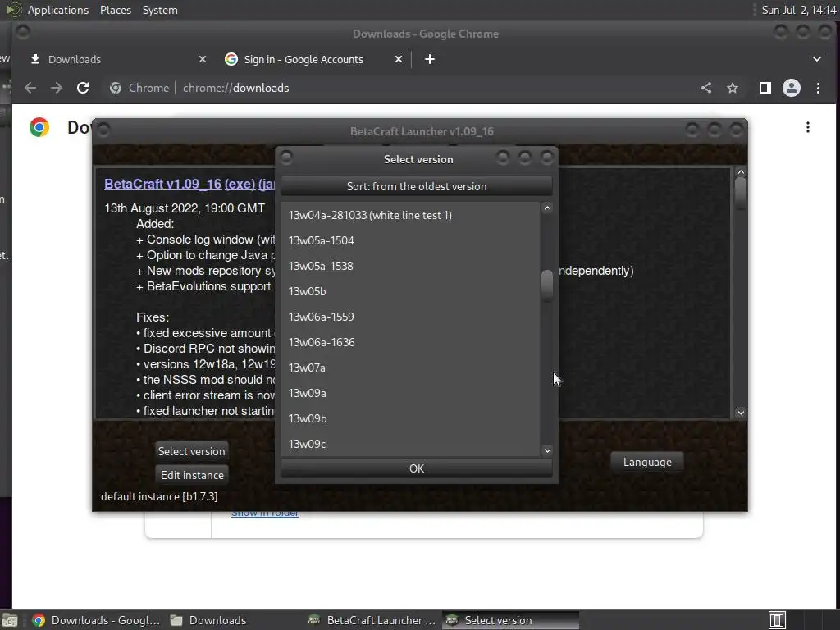Open Select version button in BetaCraft Launcher
The image size is (840, 630).
point(191,451)
